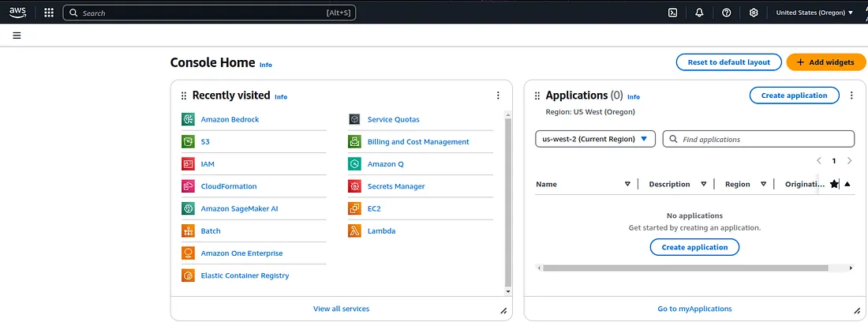Open the help question mark icon
The height and width of the screenshot is (326, 868).
(726, 13)
